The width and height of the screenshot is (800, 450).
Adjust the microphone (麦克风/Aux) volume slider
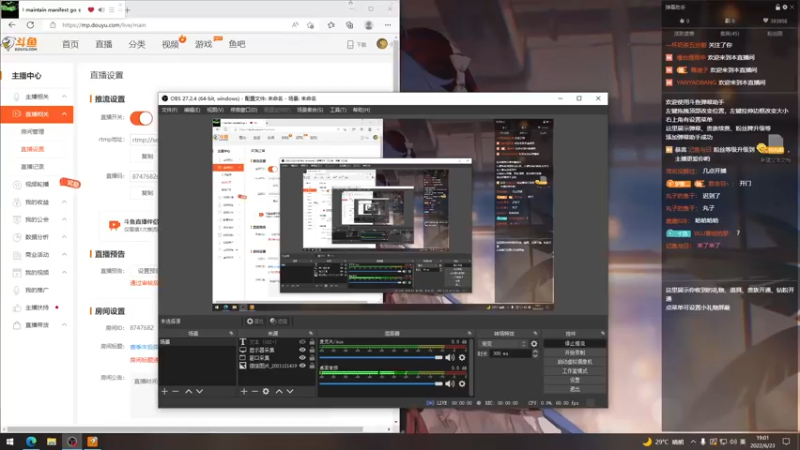[381, 358]
